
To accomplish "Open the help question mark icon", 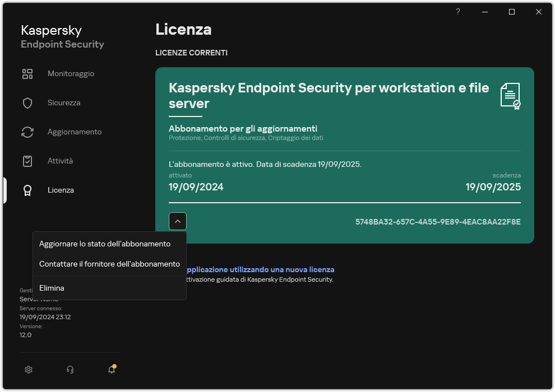I will [457, 12].
